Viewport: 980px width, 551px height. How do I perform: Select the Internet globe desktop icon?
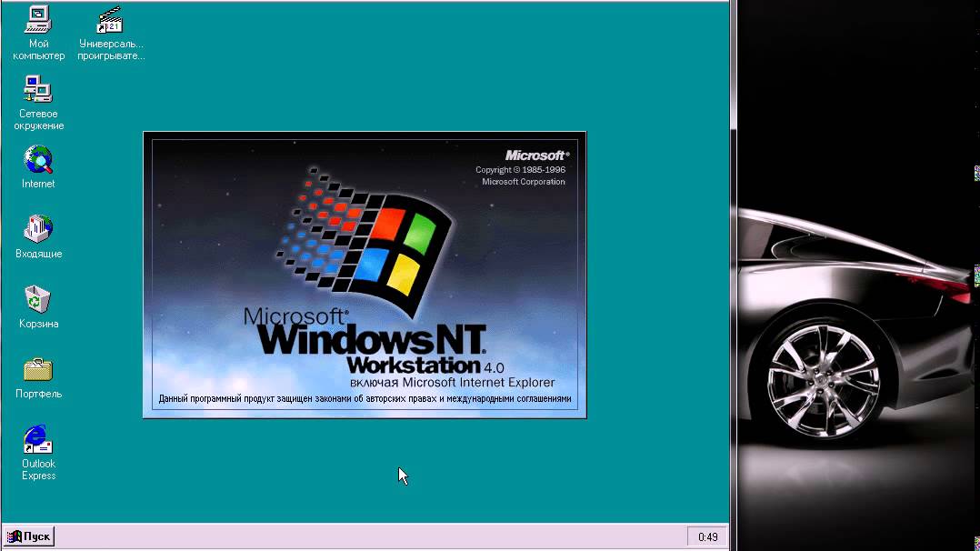point(38,159)
